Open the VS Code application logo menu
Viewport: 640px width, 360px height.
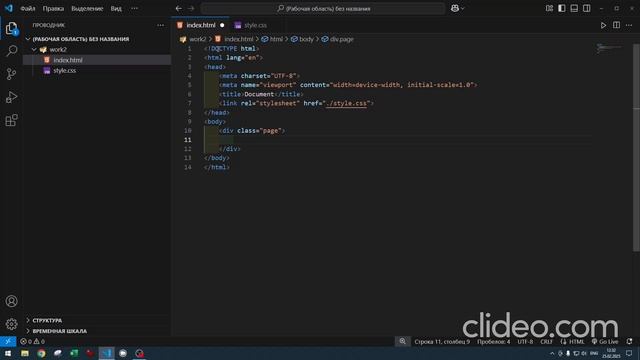9,8
